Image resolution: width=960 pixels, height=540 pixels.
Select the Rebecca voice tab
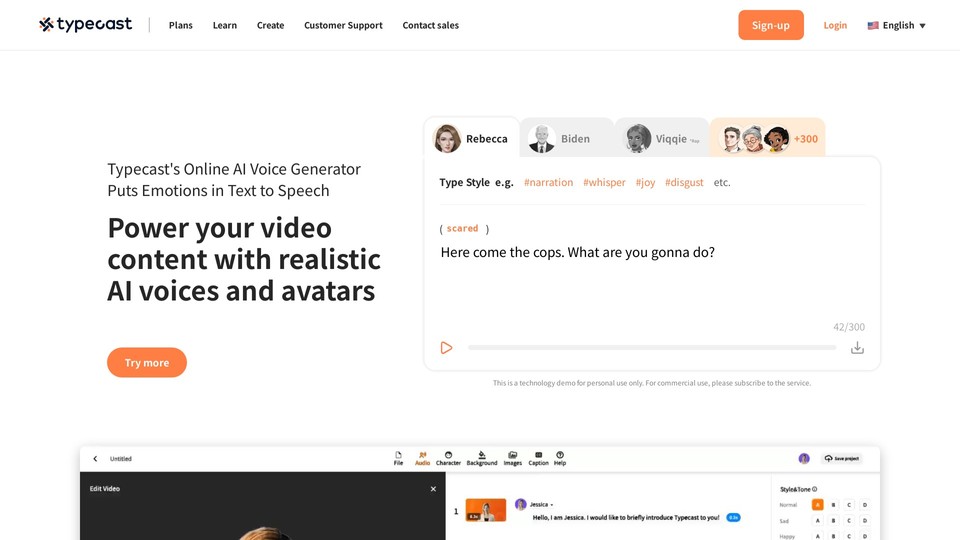pos(471,138)
